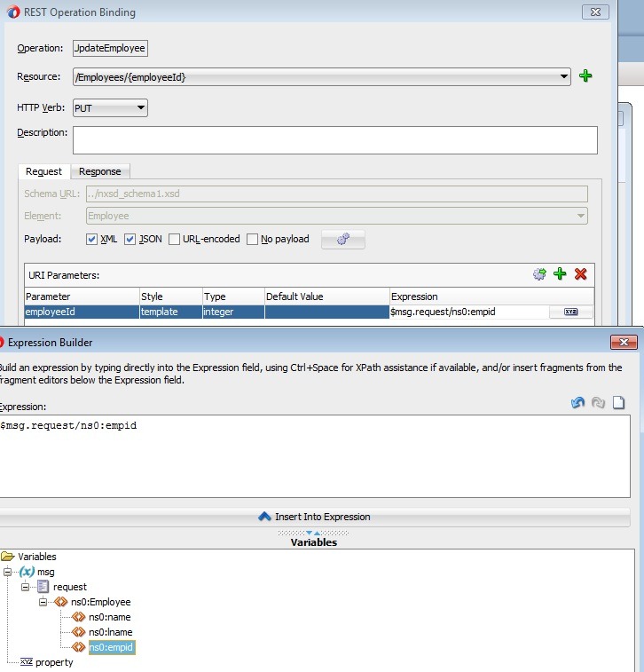Check the No payload checkbox
This screenshot has width=644, height=672.
pyautogui.click(x=253, y=240)
